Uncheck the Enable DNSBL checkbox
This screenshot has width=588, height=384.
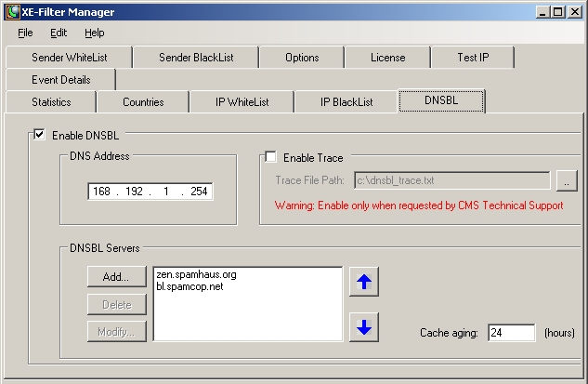click(x=40, y=136)
